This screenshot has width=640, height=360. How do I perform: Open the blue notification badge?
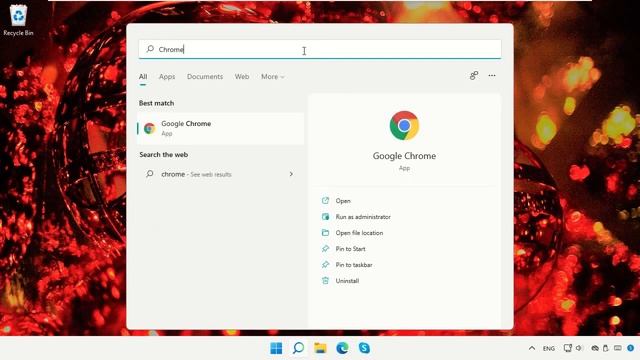631,348
